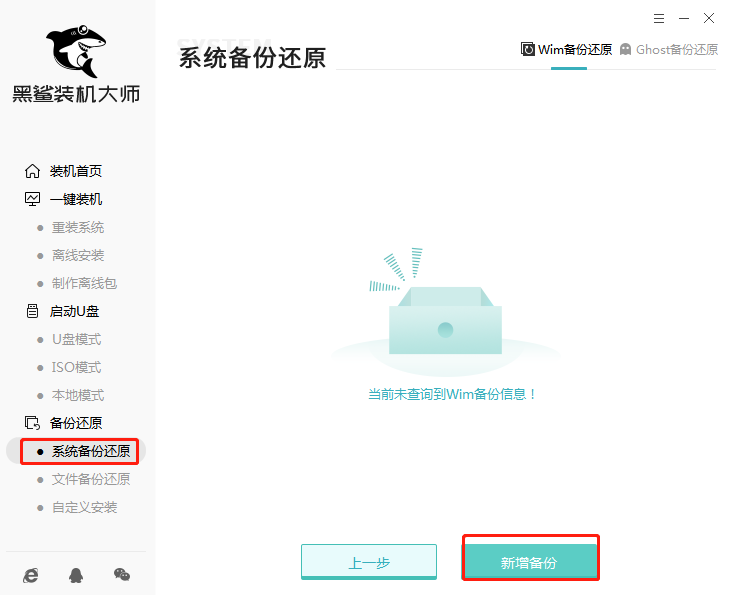Select 制作离线包 in sidebar
This screenshot has width=731, height=595.
[x=84, y=284]
